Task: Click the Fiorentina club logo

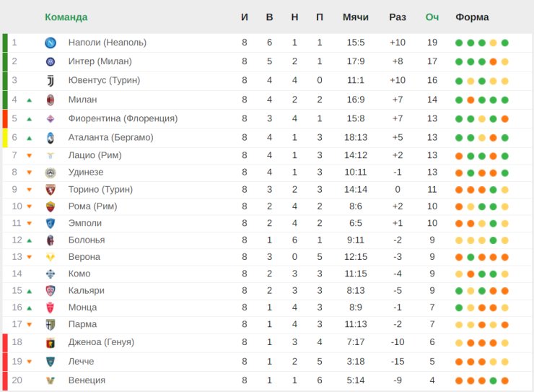Action: (x=51, y=119)
